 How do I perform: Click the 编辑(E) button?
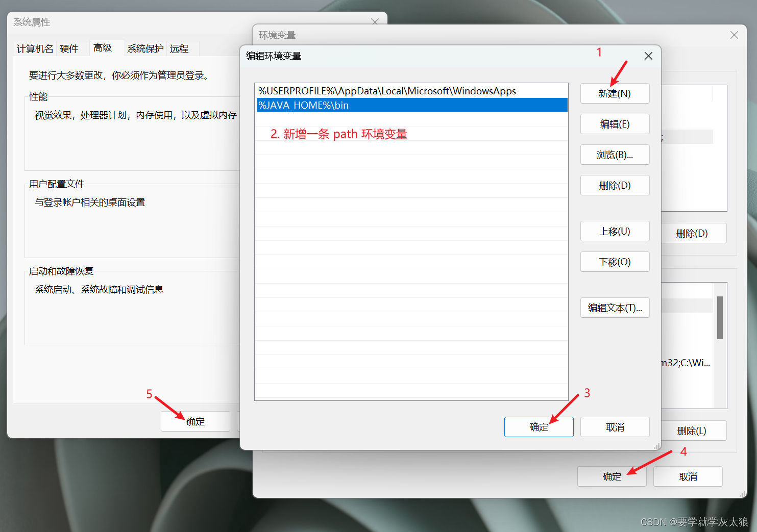(x=615, y=124)
